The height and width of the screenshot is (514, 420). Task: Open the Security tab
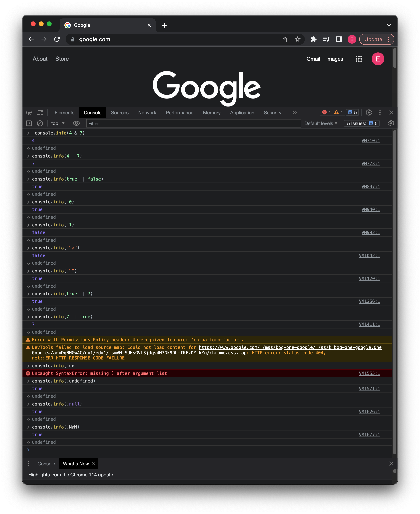pyautogui.click(x=272, y=112)
